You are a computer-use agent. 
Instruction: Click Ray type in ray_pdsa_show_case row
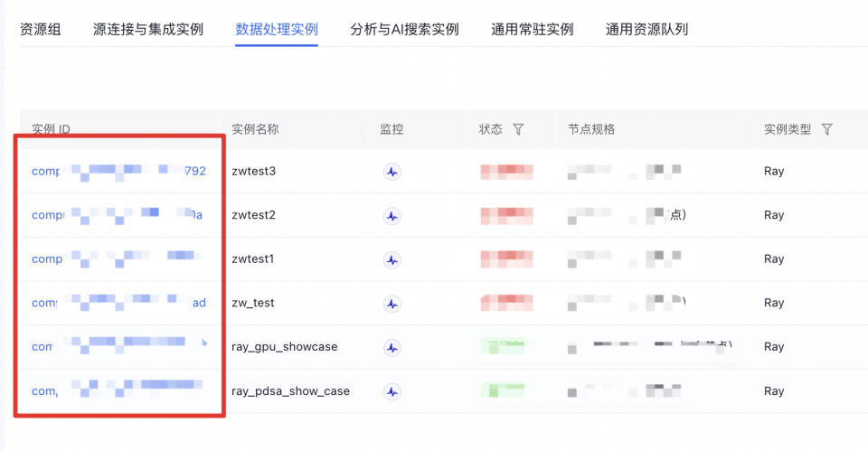pyautogui.click(x=774, y=390)
